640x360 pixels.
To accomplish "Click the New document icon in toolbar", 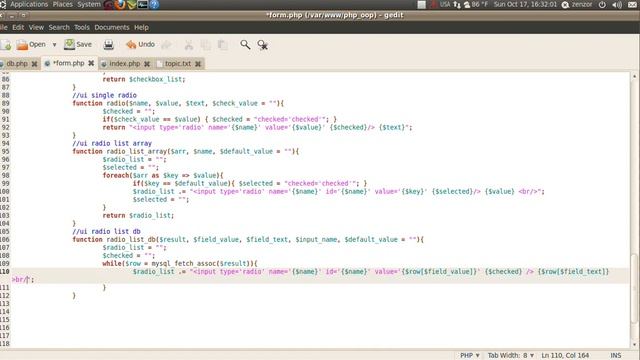I will 6,45.
